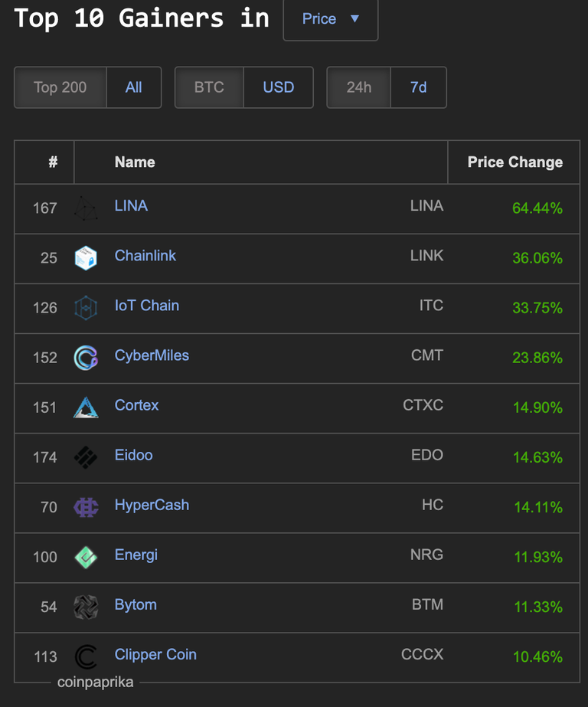Open the HyperCash coin link

[x=152, y=505]
